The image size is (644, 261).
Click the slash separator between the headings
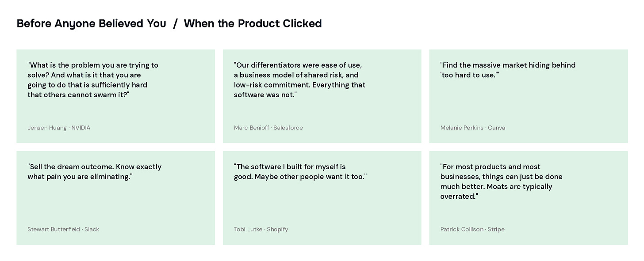point(175,23)
